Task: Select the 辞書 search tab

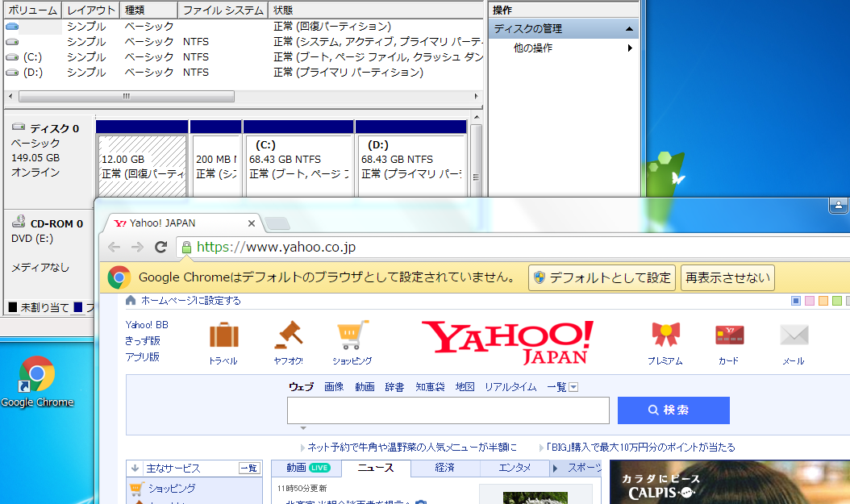Action: (394, 387)
